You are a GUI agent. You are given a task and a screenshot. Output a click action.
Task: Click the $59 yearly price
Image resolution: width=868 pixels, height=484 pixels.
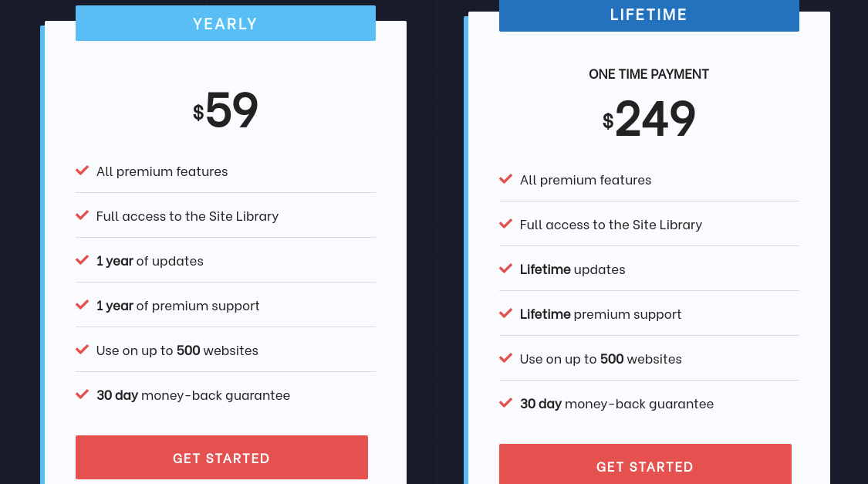(225, 110)
